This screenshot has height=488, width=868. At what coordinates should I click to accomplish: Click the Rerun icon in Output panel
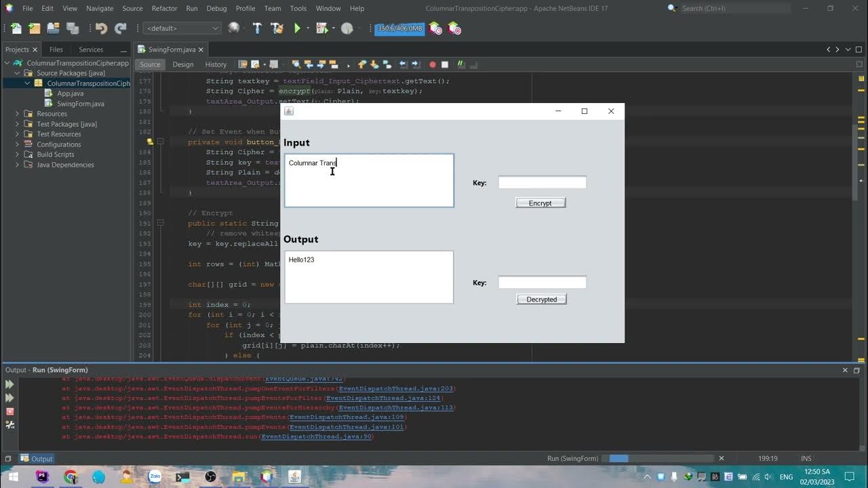[x=9, y=384]
